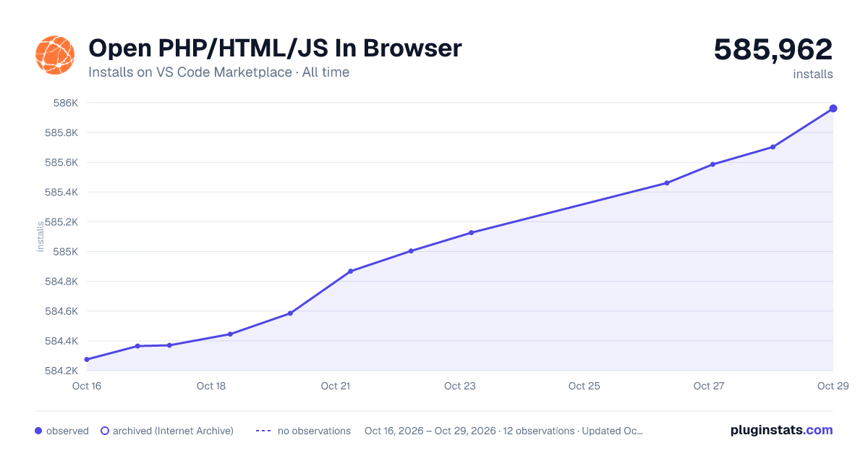Click the 584.2K y-axis label

pos(61,371)
